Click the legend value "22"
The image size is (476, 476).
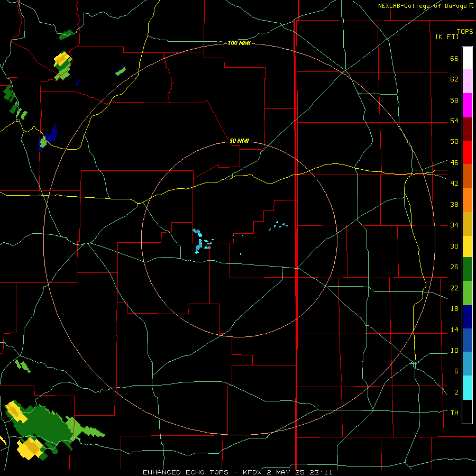pos(454,288)
